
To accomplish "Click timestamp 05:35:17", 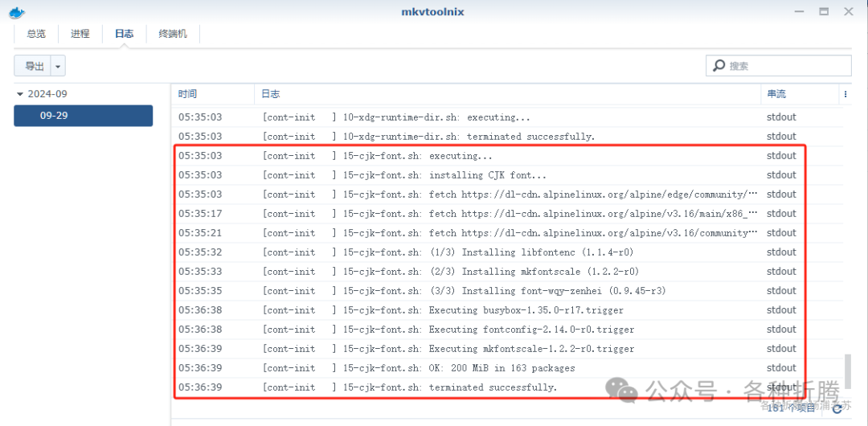I will point(200,214).
